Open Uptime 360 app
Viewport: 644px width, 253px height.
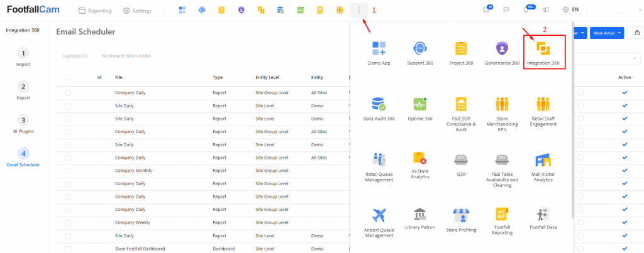[419, 109]
